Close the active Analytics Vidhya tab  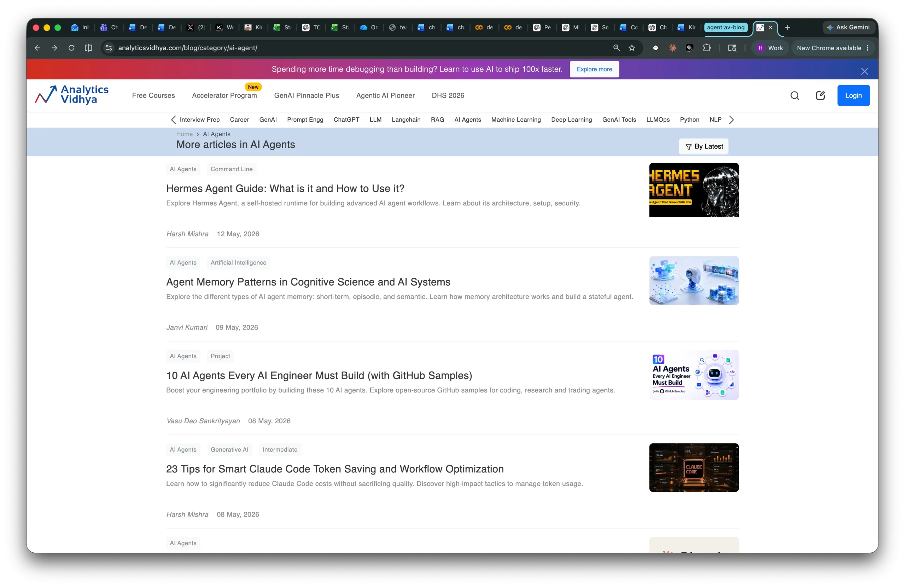[x=770, y=27]
